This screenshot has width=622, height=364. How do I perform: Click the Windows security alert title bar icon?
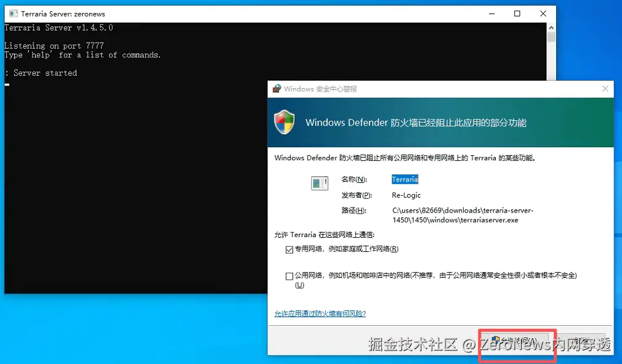tap(277, 89)
